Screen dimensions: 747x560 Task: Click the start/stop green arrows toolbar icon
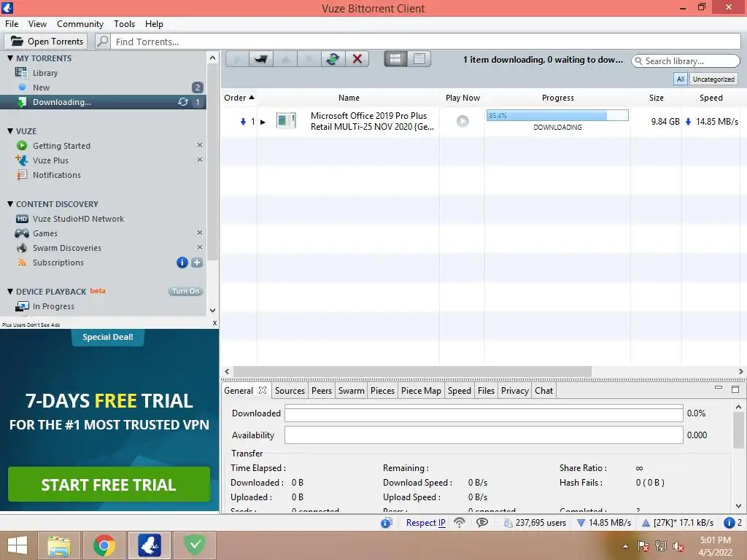pyautogui.click(x=333, y=59)
